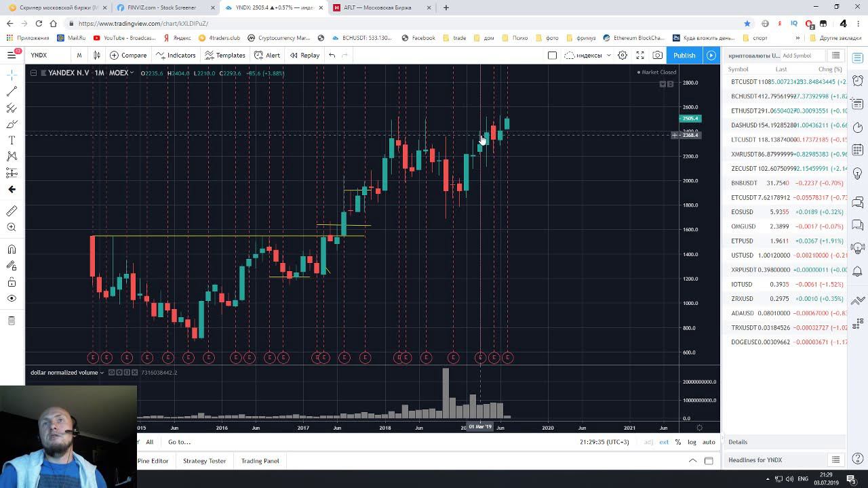Open the main hamburger menu

coord(12,55)
